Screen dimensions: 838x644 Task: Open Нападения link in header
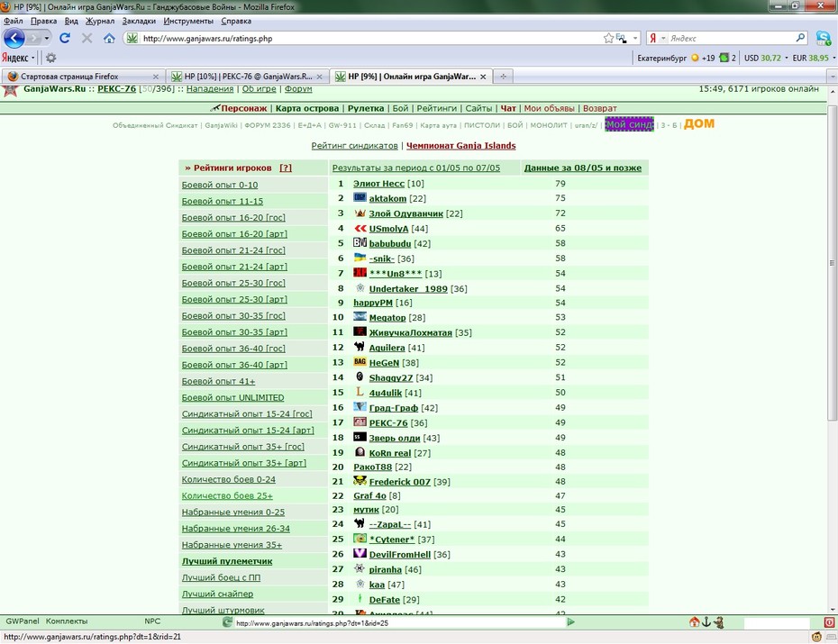[x=210, y=88]
